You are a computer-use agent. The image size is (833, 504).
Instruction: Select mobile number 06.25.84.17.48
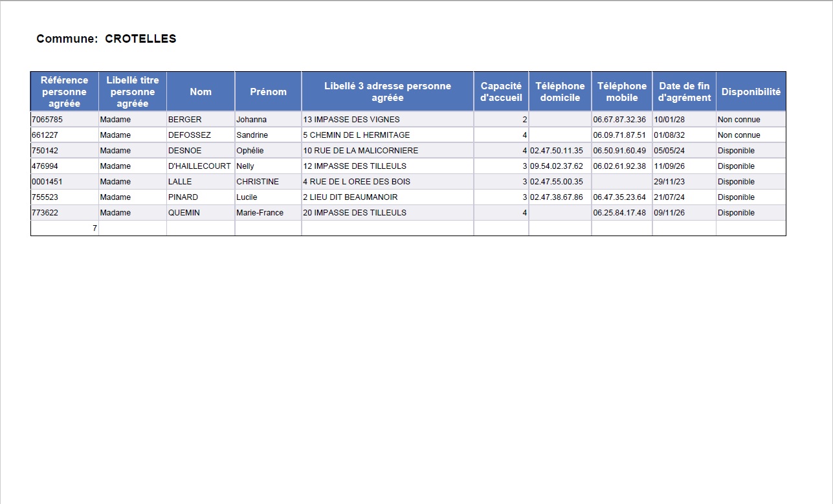coord(619,213)
